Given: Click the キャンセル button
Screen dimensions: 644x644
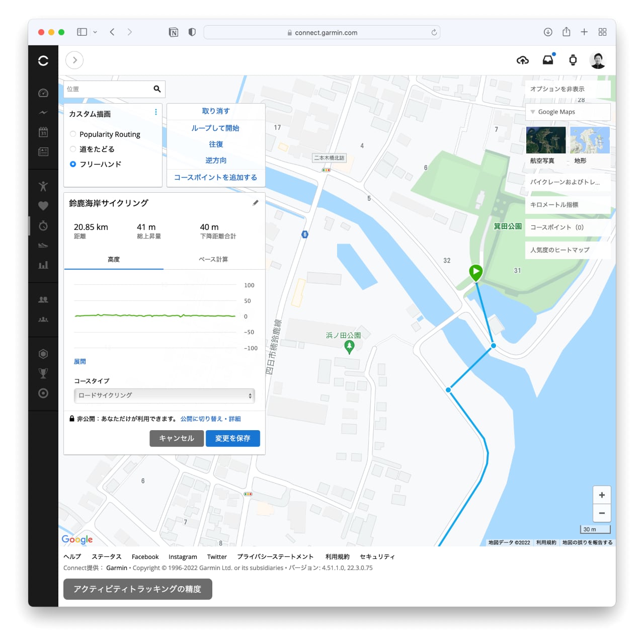Looking at the screenshot, I should [x=176, y=438].
